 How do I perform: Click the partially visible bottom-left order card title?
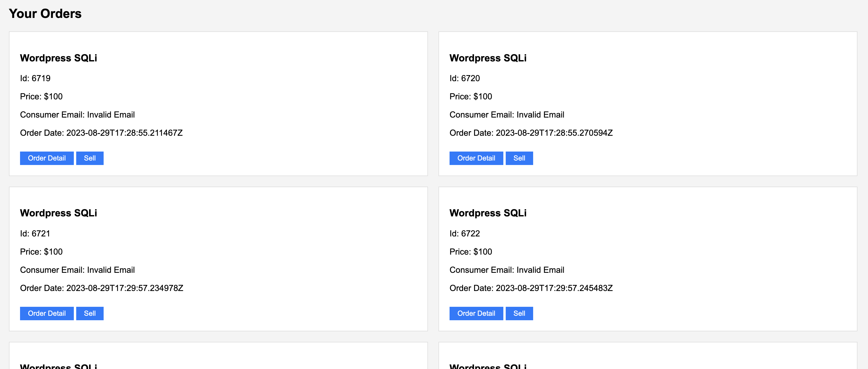click(58, 366)
